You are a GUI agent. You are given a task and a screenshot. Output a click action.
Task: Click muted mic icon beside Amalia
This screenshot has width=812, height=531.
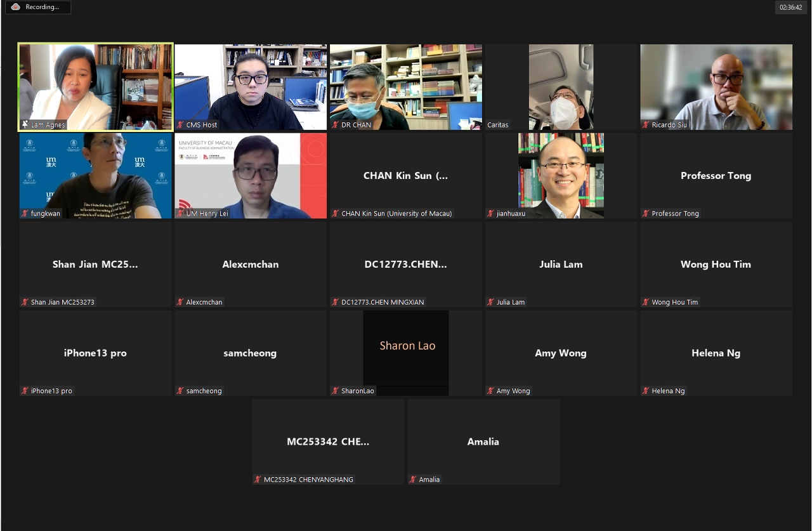(x=413, y=480)
